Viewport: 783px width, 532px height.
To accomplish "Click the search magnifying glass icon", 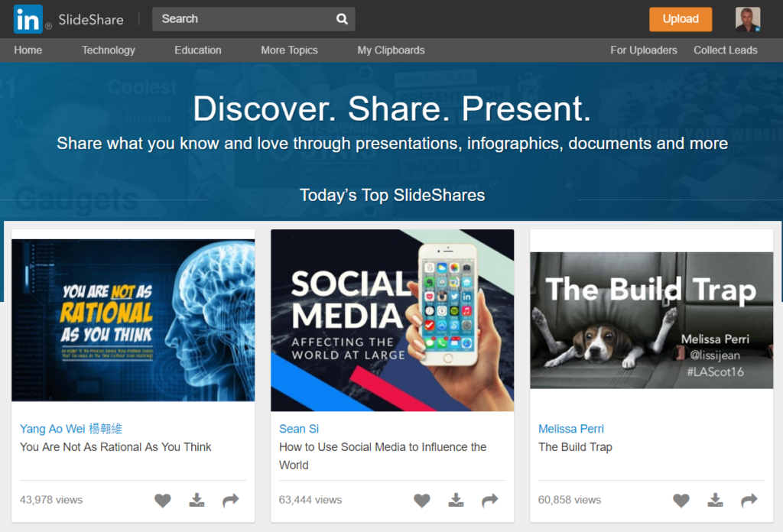I will [342, 19].
